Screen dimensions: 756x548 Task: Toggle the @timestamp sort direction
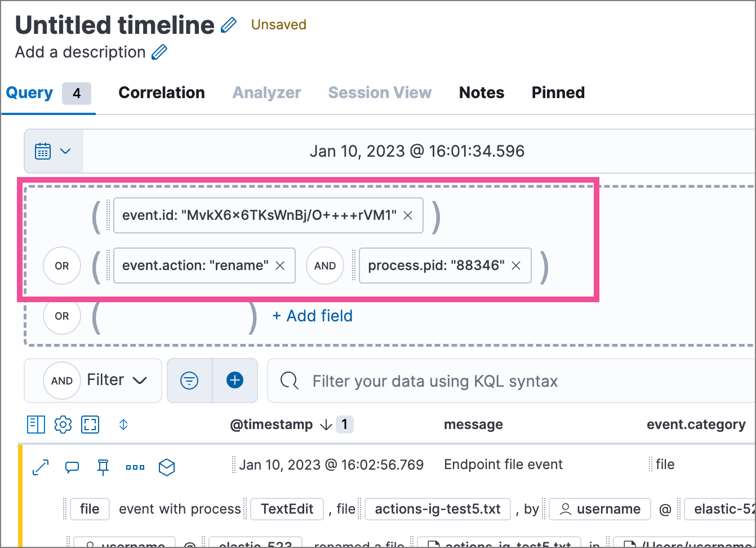(327, 425)
